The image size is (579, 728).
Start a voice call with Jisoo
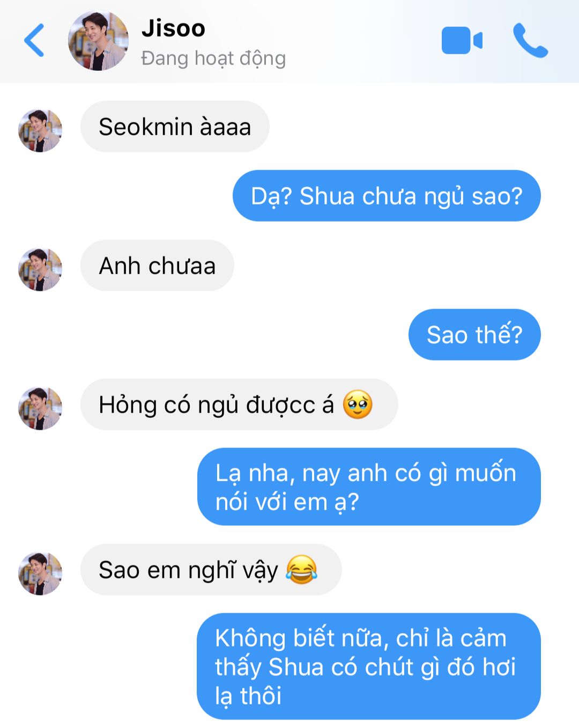(530, 40)
